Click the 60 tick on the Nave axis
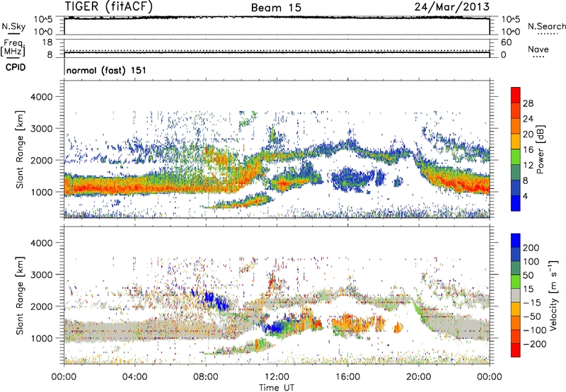Image resolution: width=566 pixels, height=392 pixels. (506, 42)
